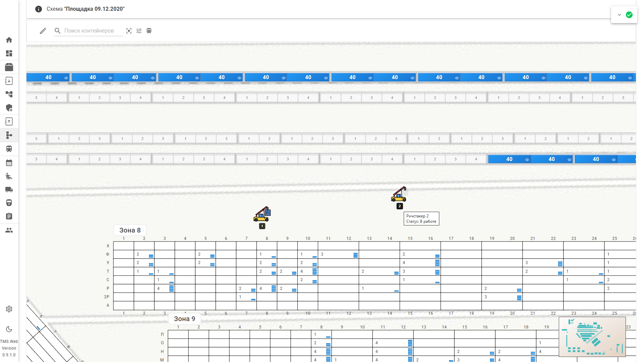Open the calendar icon in sidebar
Viewport: 644px width, 362px height.
coord(9,163)
